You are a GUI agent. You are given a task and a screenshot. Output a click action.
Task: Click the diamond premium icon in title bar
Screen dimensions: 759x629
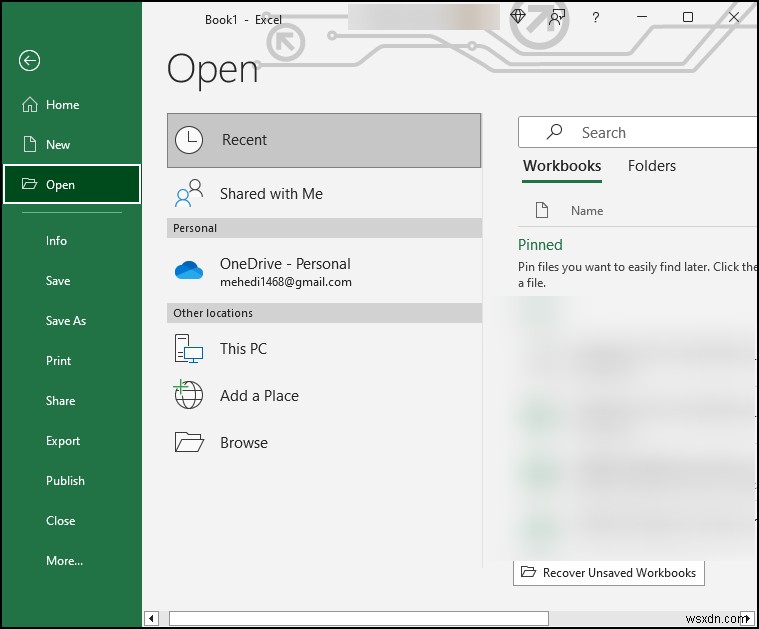coord(518,17)
